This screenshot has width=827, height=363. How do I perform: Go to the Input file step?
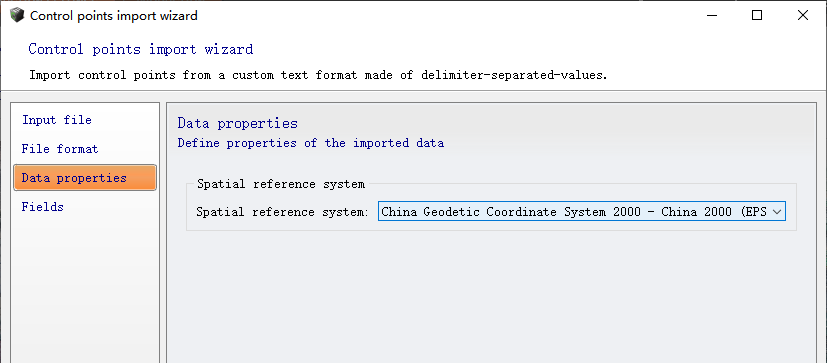[x=56, y=120]
